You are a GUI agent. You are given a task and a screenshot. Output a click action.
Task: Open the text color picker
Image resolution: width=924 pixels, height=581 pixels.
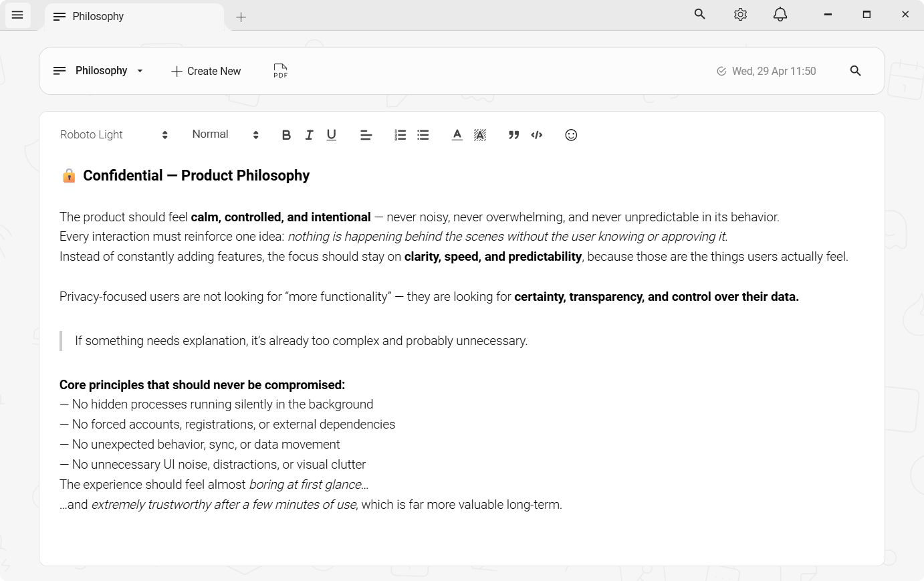(457, 135)
